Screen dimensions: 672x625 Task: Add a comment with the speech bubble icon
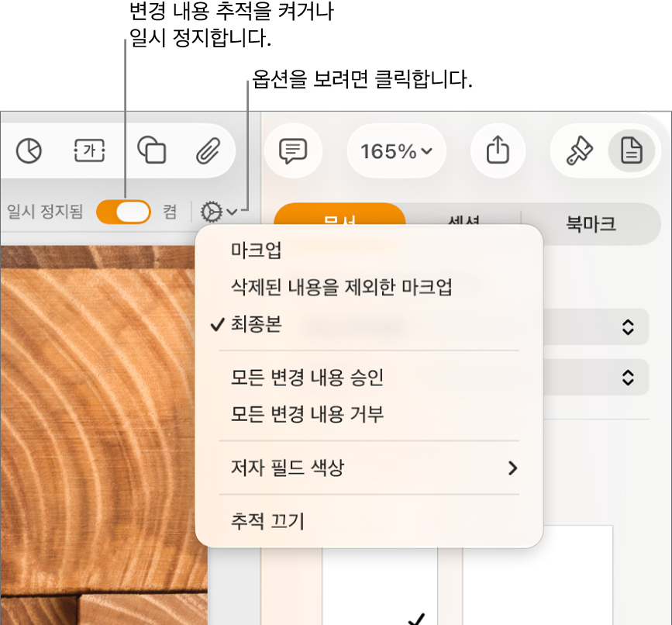293,151
